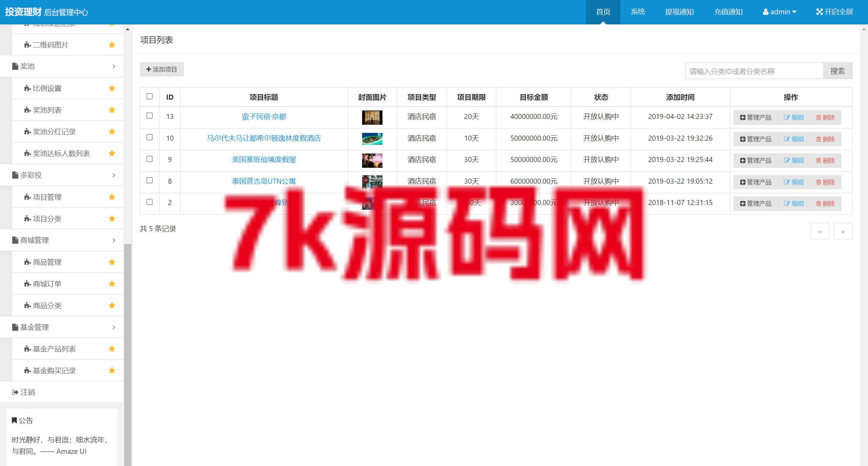Click the file icon beside 基金管理
The width and height of the screenshot is (868, 466).
[15, 327]
